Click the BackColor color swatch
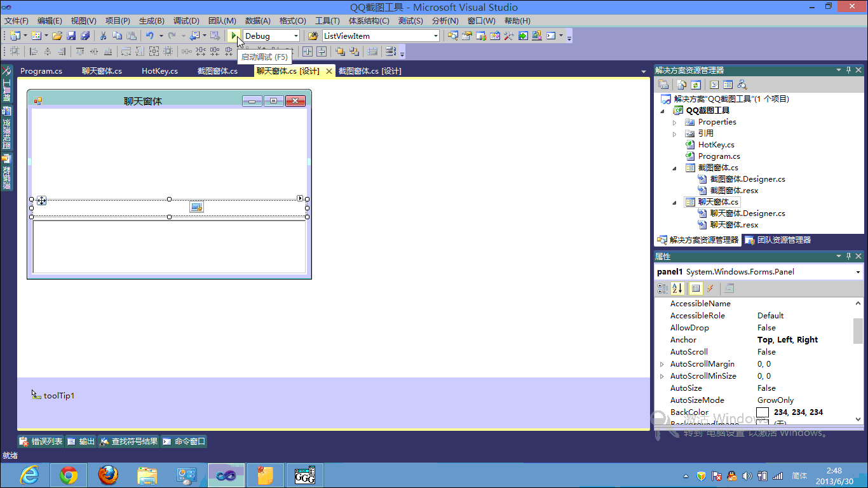Viewport: 868px width, 488px height. pyautogui.click(x=763, y=412)
